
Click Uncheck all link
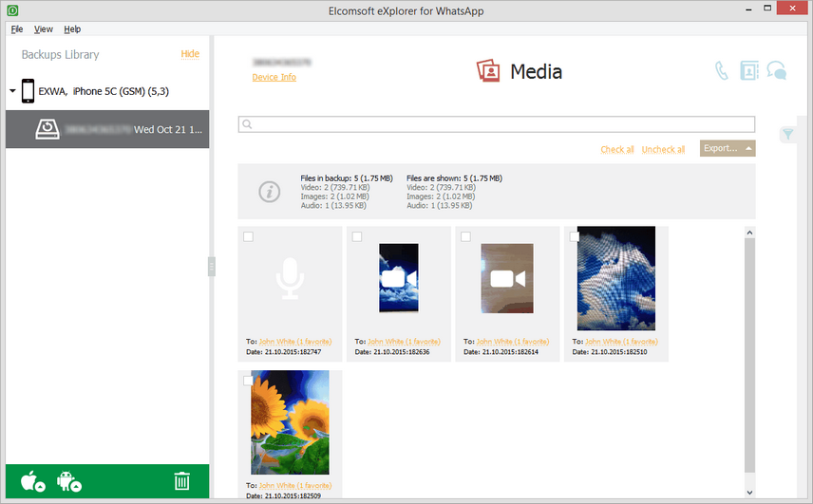pos(663,149)
